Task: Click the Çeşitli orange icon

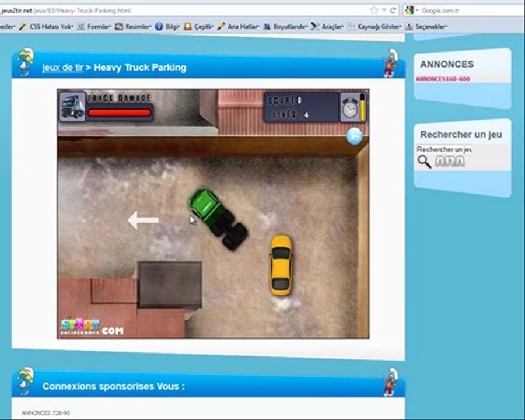Action: coord(188,26)
